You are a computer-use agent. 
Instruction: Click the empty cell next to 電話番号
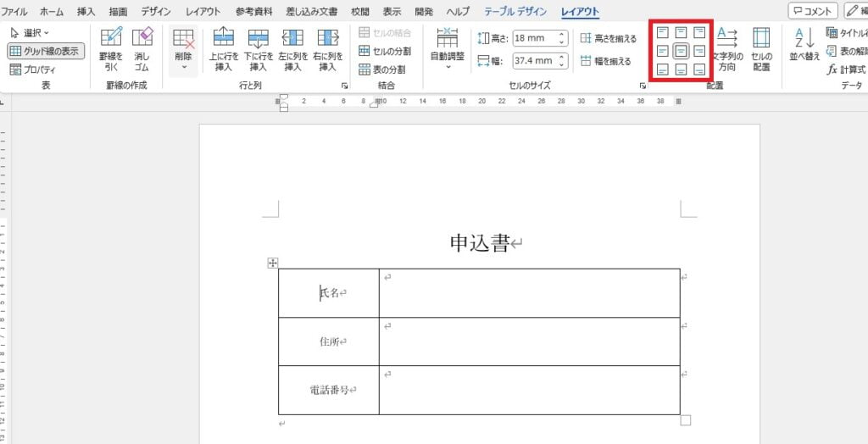(x=530, y=390)
